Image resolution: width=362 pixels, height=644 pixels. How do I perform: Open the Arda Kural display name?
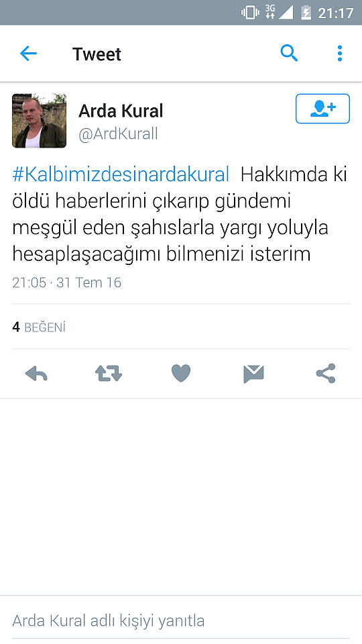pos(121,111)
